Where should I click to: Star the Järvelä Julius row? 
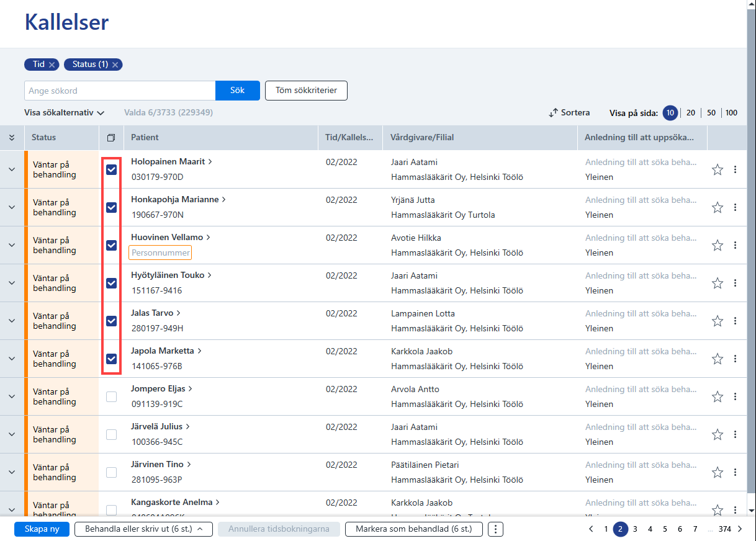pos(718,434)
